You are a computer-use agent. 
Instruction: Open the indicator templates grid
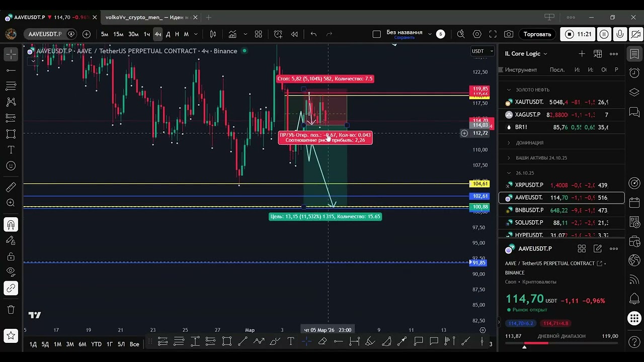259,34
